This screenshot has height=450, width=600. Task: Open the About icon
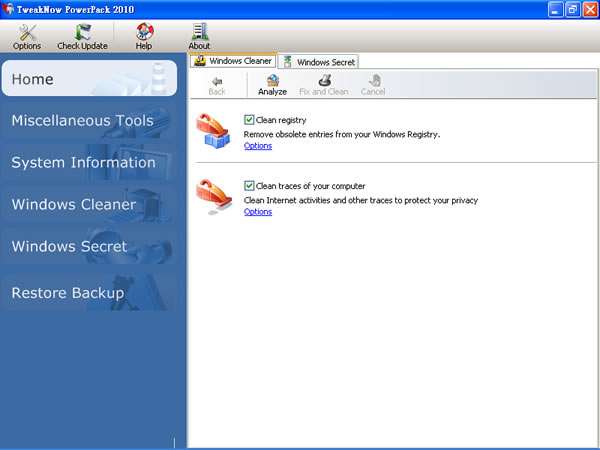click(200, 32)
